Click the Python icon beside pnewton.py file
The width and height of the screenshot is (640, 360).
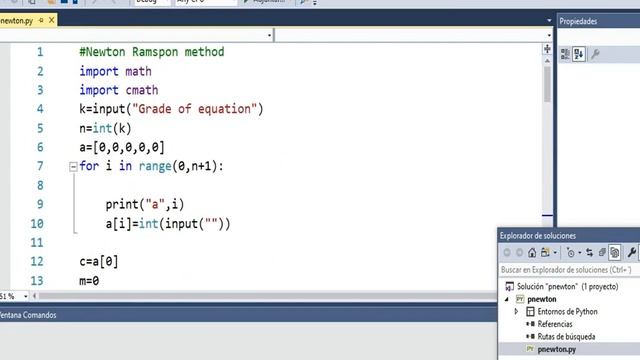[530, 349]
